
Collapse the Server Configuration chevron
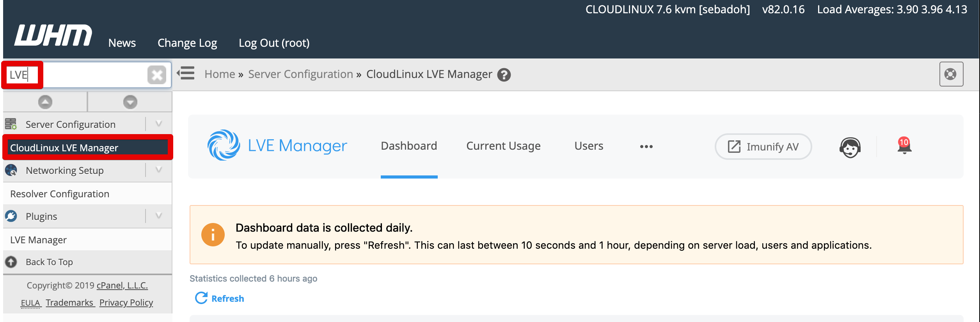pyautogui.click(x=159, y=124)
